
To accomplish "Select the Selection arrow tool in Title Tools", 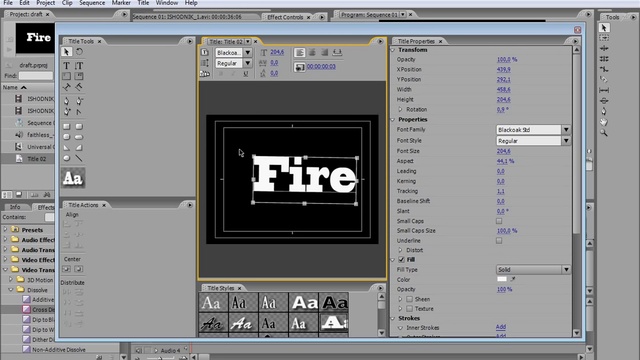I will click(x=67, y=52).
